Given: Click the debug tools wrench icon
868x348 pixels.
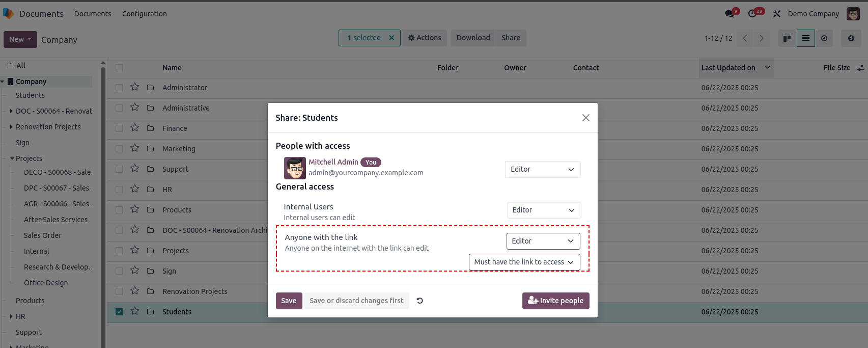Looking at the screenshot, I should click(x=776, y=14).
